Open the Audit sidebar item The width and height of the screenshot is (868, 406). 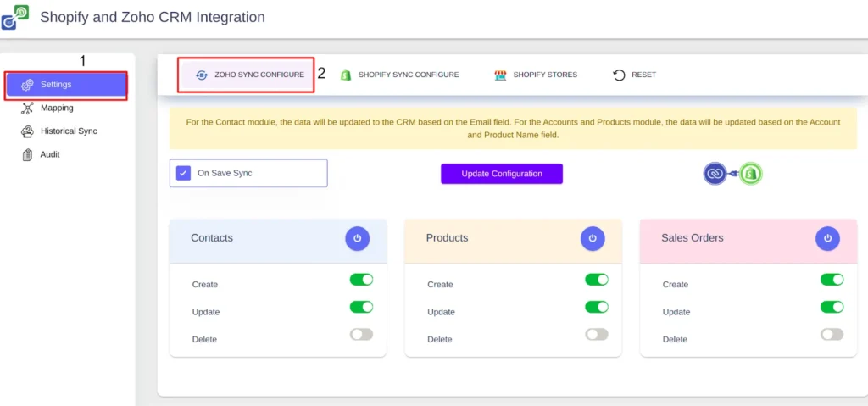pyautogui.click(x=66, y=154)
